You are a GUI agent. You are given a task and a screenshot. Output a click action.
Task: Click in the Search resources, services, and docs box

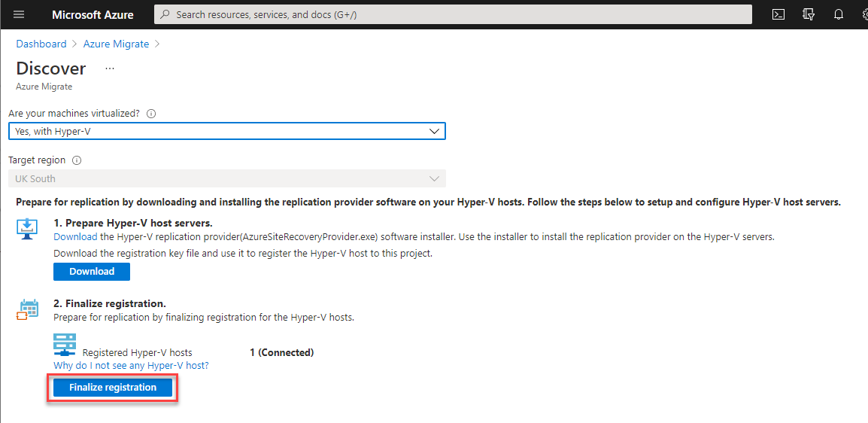click(x=453, y=15)
